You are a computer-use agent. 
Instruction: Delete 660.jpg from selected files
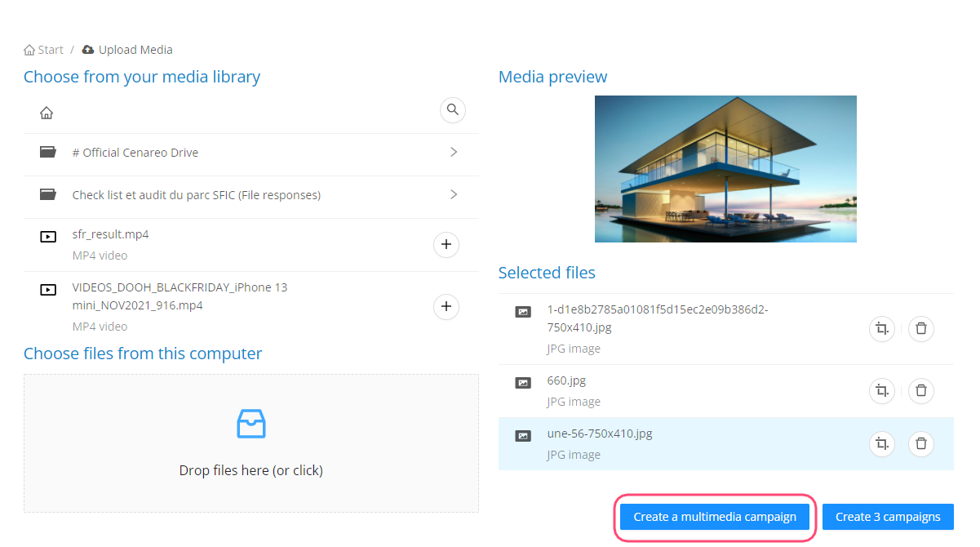coord(921,390)
